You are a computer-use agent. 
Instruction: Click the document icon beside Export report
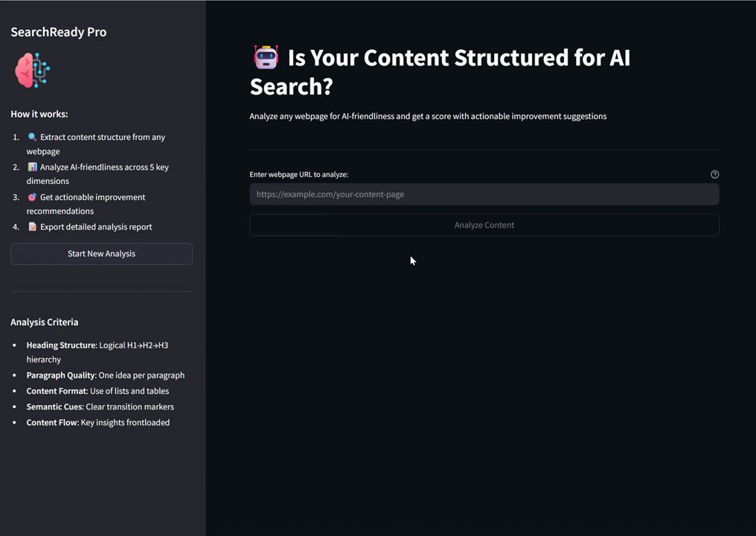32,227
